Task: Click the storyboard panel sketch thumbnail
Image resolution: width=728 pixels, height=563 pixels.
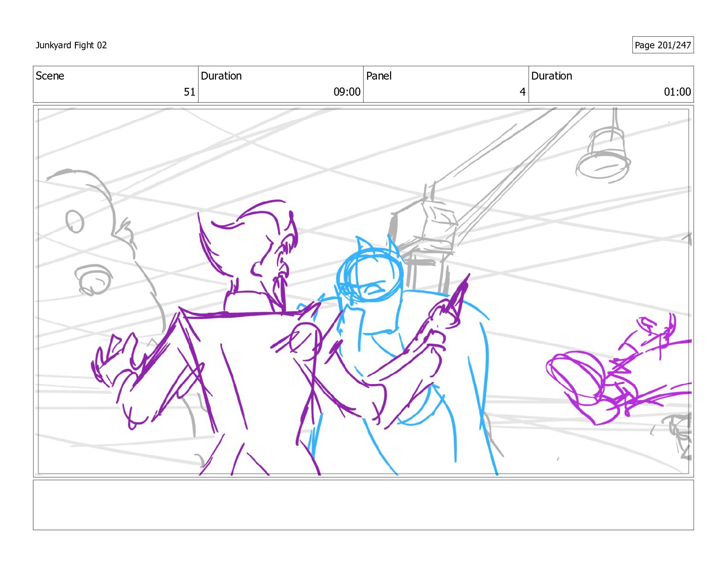Action: [x=363, y=291]
